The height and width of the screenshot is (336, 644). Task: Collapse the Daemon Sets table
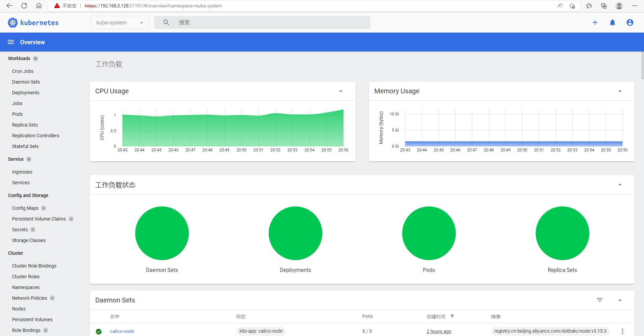coord(620,300)
